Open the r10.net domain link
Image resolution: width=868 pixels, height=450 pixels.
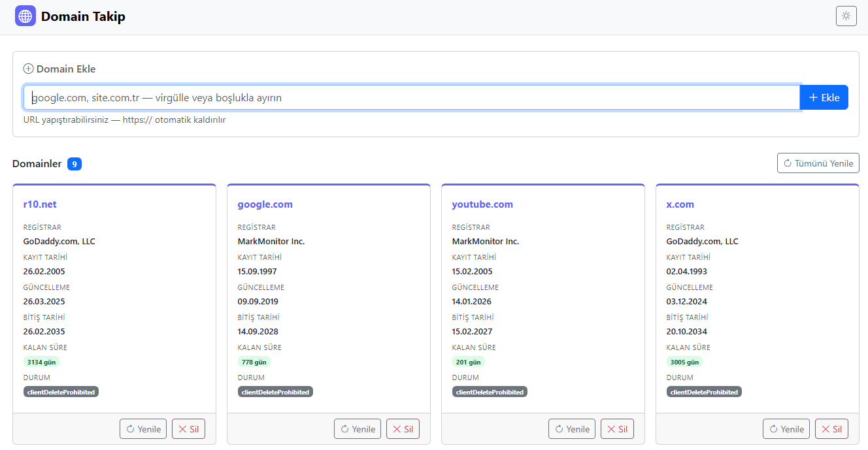[40, 204]
